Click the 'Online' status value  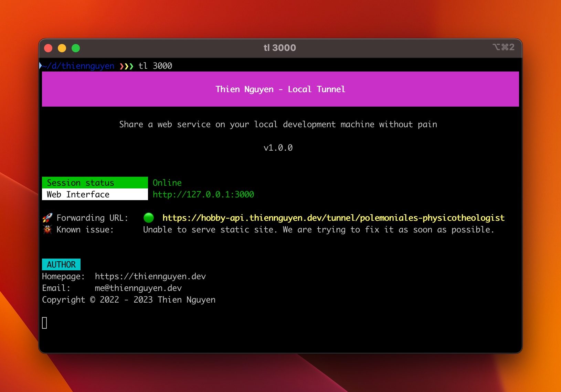167,183
